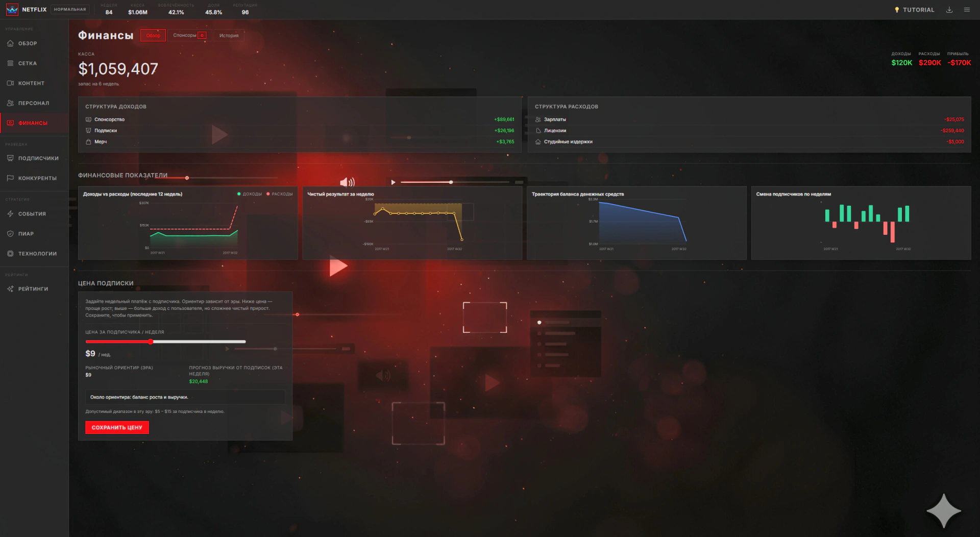The height and width of the screenshot is (537, 980).
Task: Open the Персонал staff page
Action: coord(34,103)
